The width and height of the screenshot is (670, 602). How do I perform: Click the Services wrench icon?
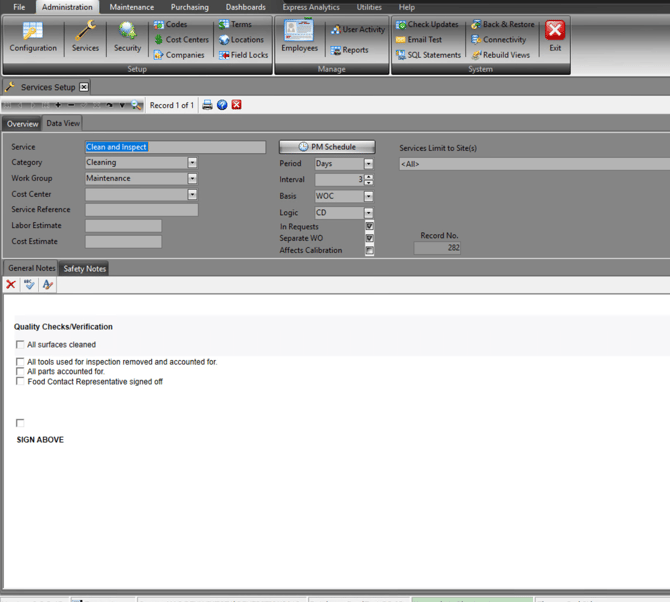coord(85,38)
